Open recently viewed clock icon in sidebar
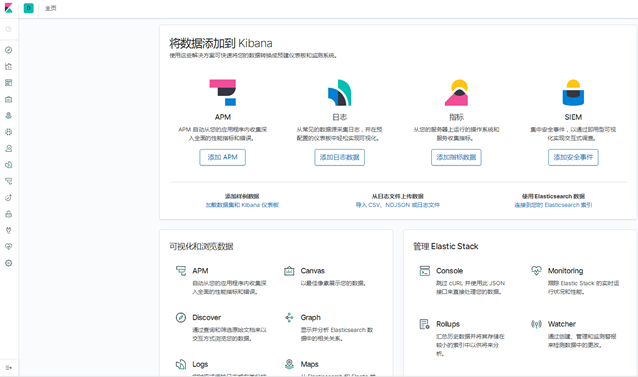The image size is (638, 377). [9, 29]
